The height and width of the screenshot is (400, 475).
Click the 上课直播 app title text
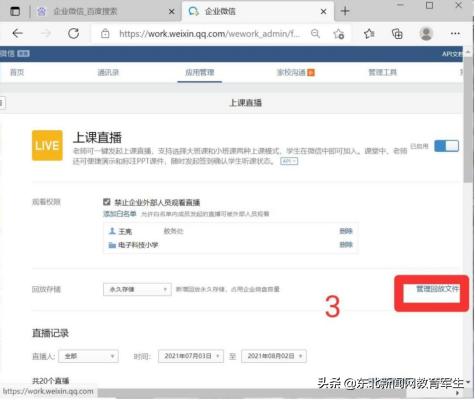tap(97, 137)
